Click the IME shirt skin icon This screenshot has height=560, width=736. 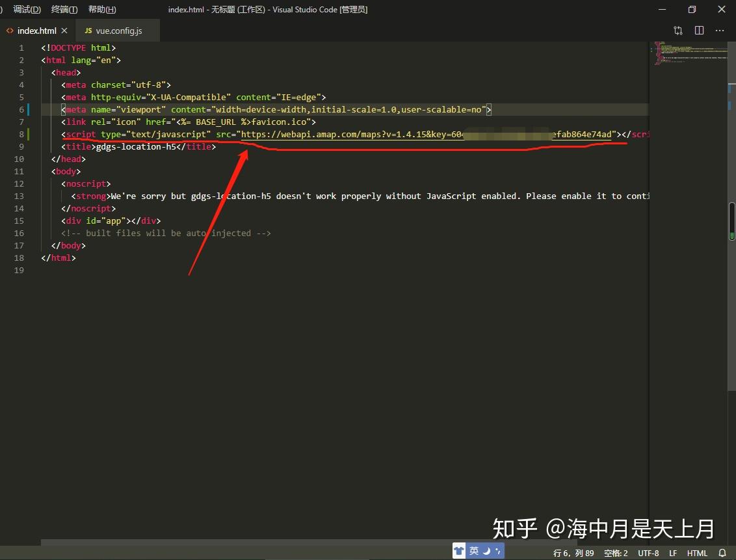click(459, 551)
